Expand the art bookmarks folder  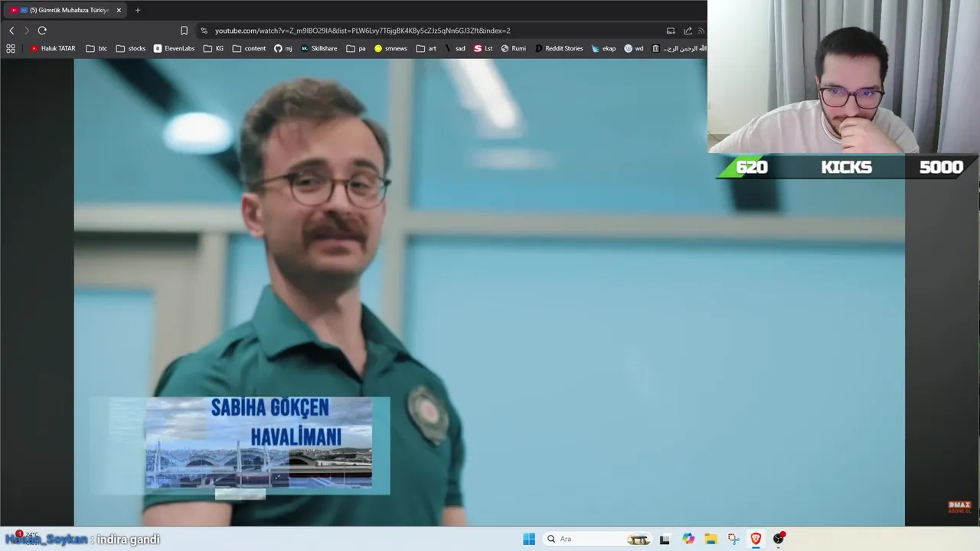coord(426,48)
